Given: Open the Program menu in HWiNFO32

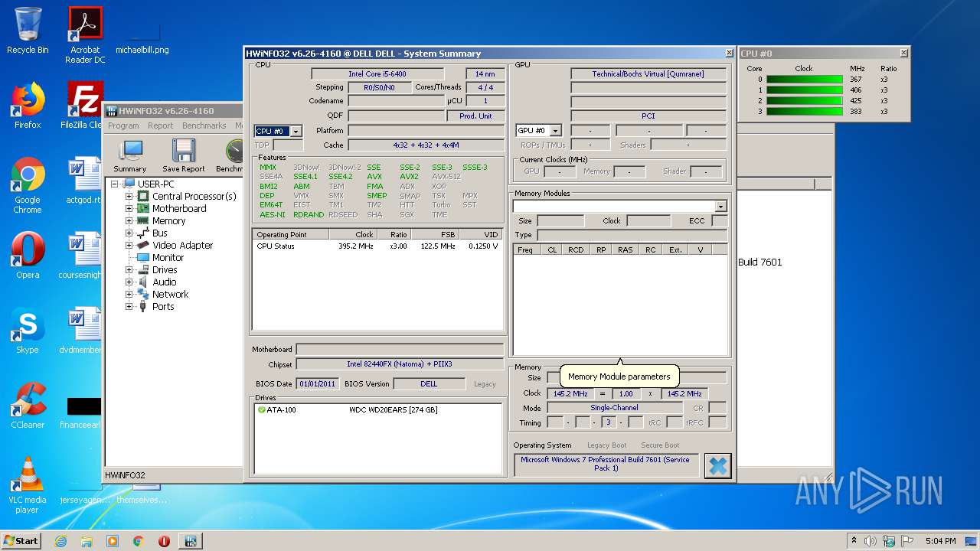Looking at the screenshot, I should [x=123, y=126].
